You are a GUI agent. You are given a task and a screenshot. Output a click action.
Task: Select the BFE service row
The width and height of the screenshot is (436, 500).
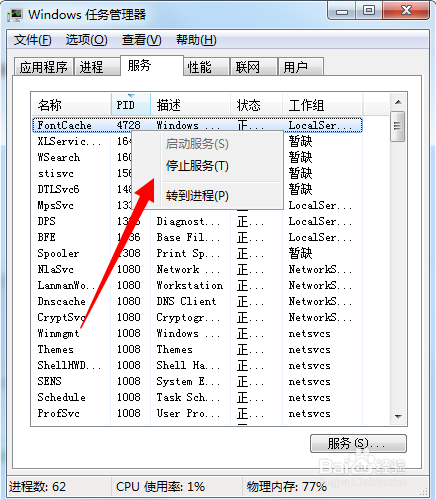[197, 237]
